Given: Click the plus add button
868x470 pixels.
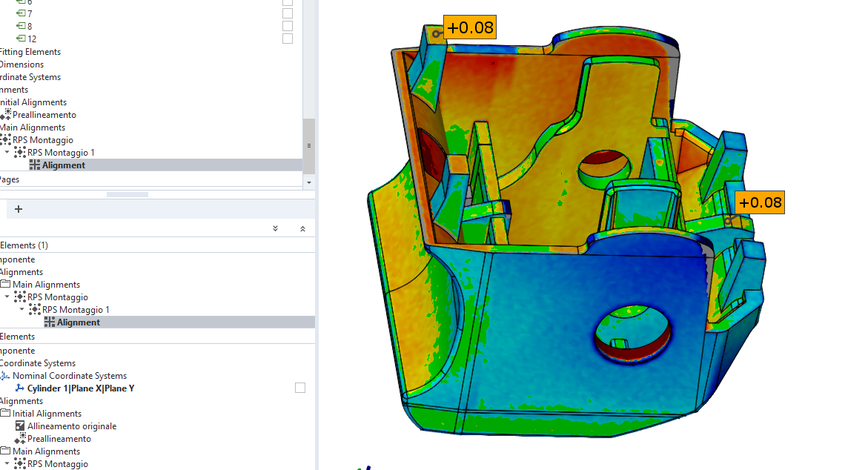Looking at the screenshot, I should click(19, 209).
